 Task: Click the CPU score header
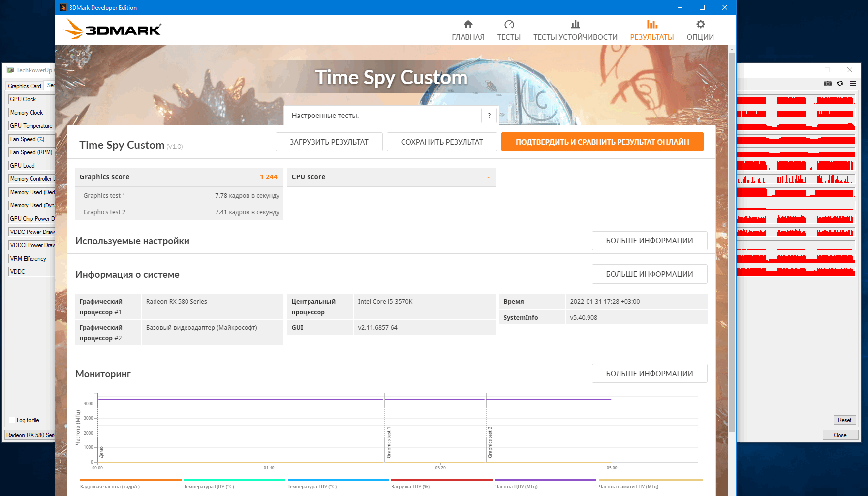point(391,177)
